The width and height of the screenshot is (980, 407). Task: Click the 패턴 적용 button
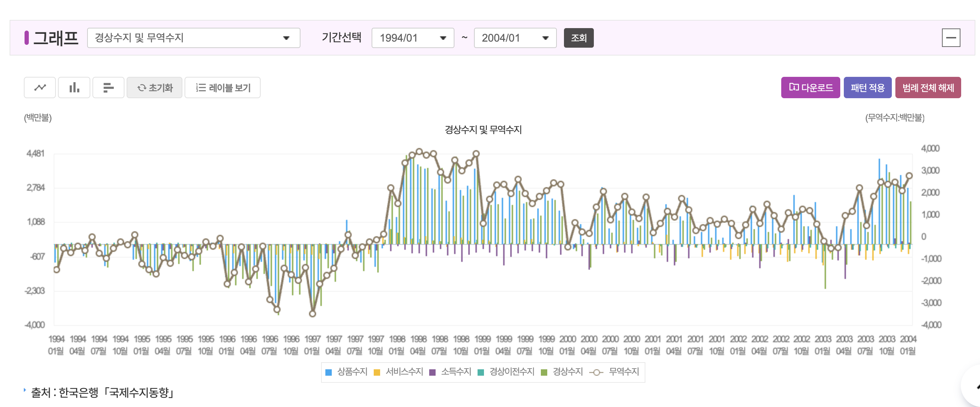(867, 88)
